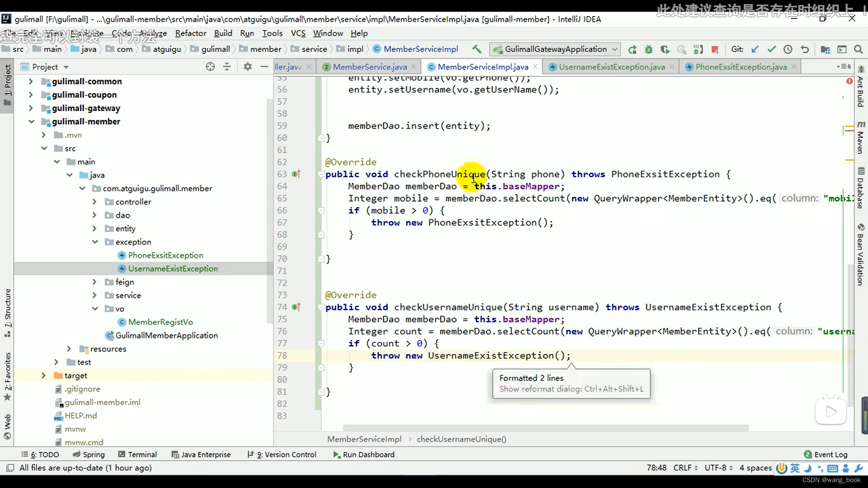Fold the if-block at line 66
Image resolution: width=868 pixels, height=488 pixels.
pyautogui.click(x=321, y=210)
